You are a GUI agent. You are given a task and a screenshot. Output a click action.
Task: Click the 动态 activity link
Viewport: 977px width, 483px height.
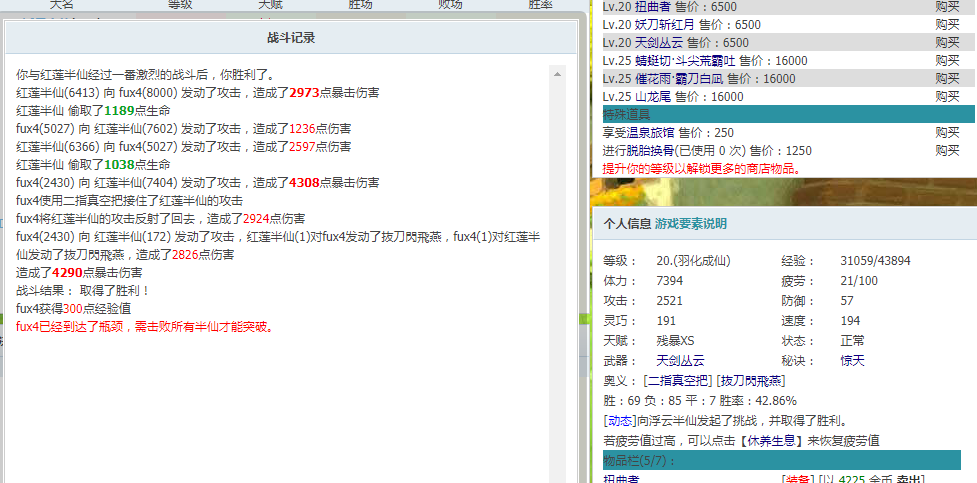pyautogui.click(x=620, y=421)
